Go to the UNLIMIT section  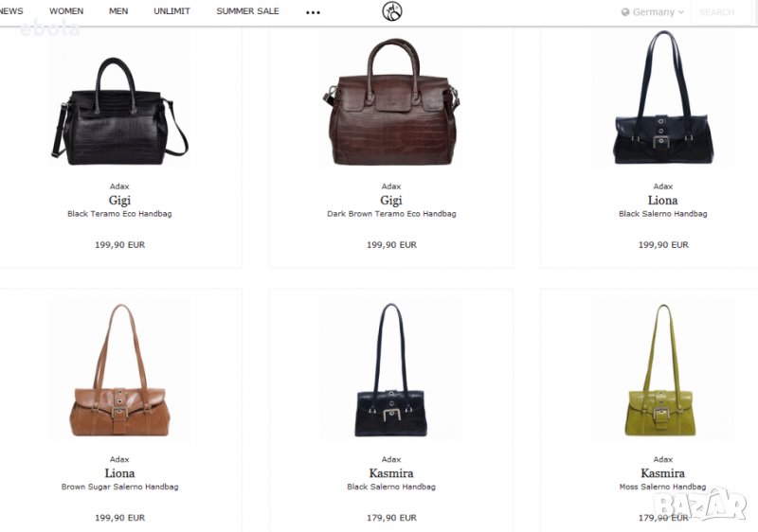[171, 11]
